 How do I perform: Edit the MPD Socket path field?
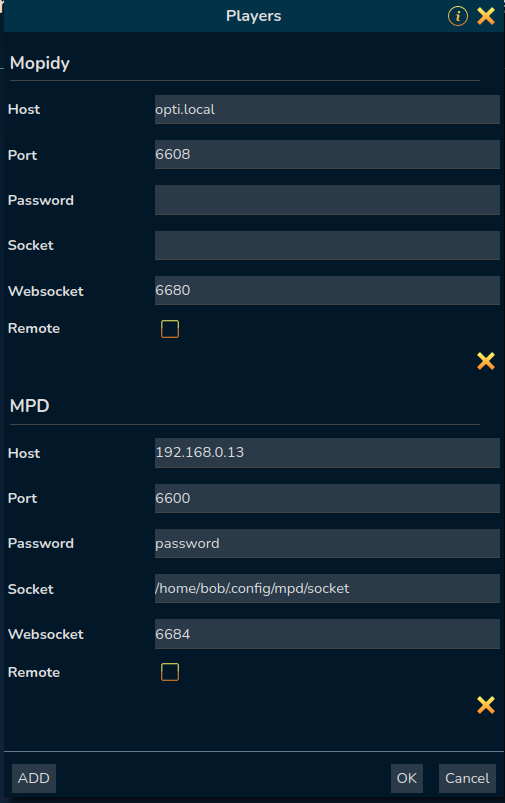coord(327,588)
